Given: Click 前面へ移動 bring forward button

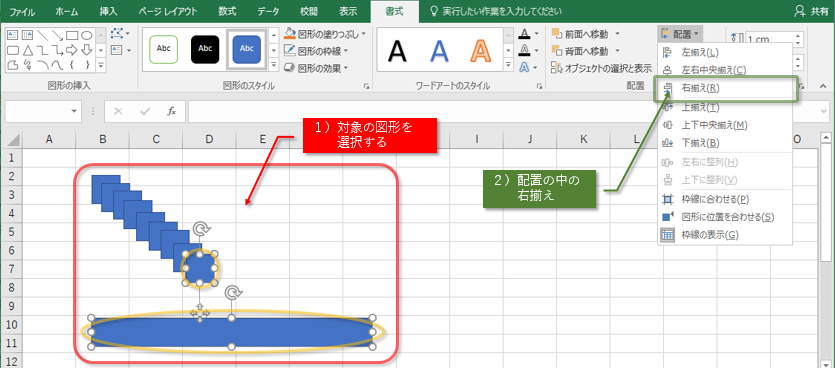Looking at the screenshot, I should (581, 34).
